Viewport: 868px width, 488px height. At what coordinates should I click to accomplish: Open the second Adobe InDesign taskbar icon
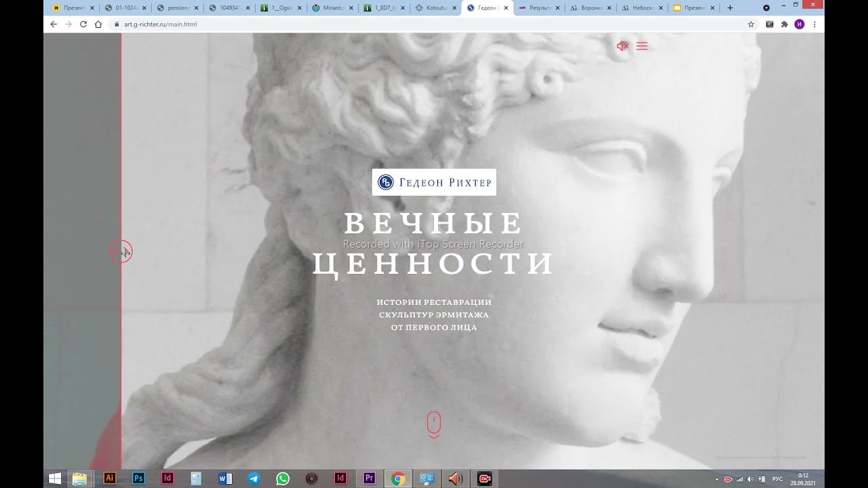pos(340,479)
